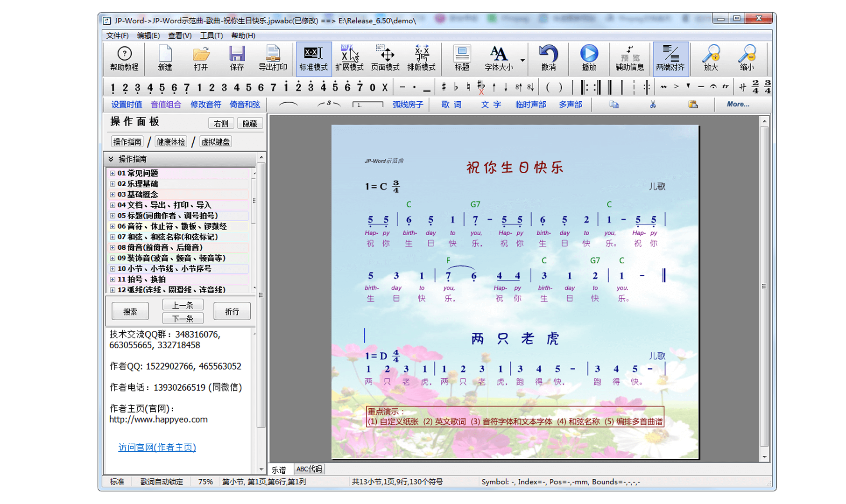Collapse the 操作指南 section header

(x=111, y=159)
